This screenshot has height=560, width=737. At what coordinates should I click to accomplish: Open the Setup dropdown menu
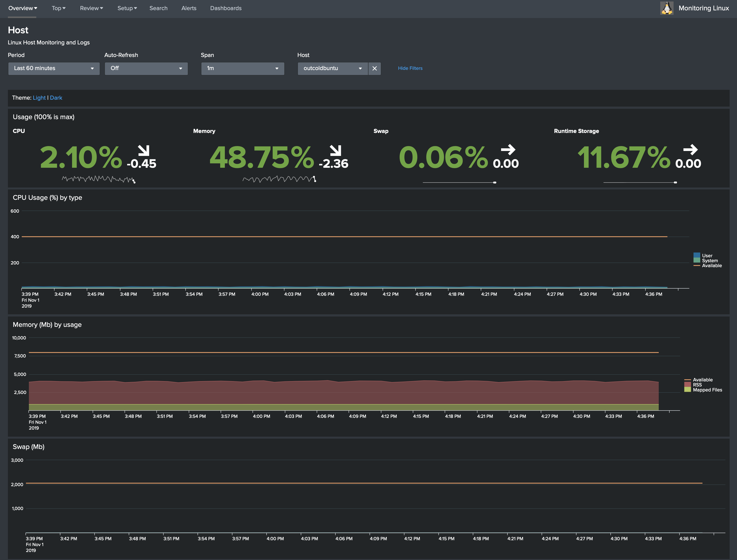point(125,8)
